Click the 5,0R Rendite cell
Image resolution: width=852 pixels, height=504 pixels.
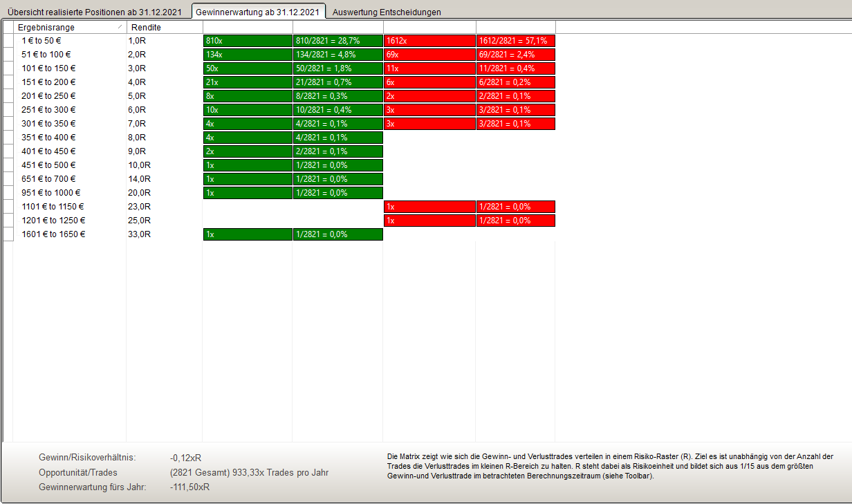[x=164, y=96]
